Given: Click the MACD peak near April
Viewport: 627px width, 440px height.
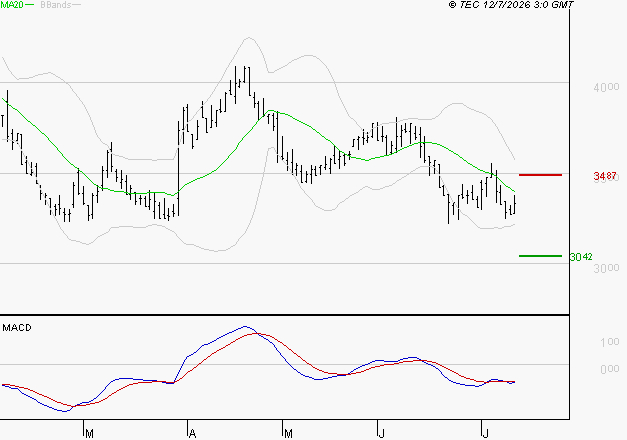Looking at the screenshot, I should (245, 326).
